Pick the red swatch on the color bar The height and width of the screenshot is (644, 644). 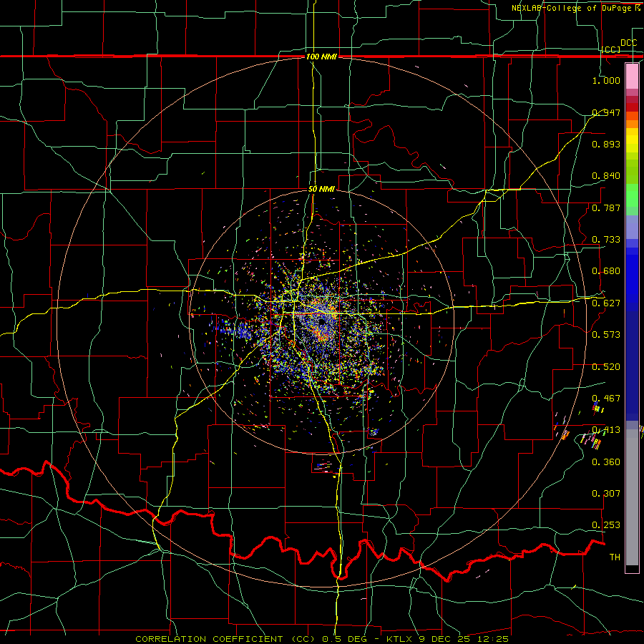(632, 107)
